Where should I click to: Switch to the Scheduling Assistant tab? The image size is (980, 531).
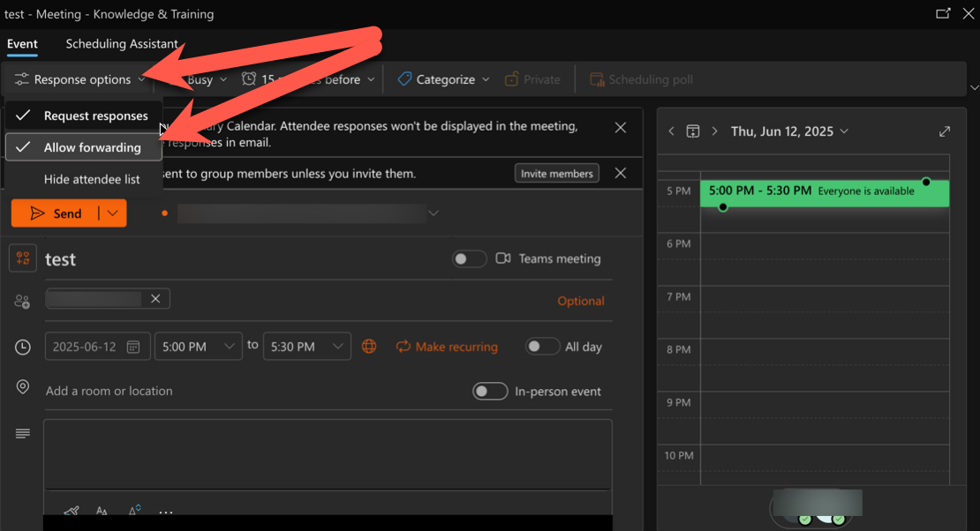coord(122,44)
